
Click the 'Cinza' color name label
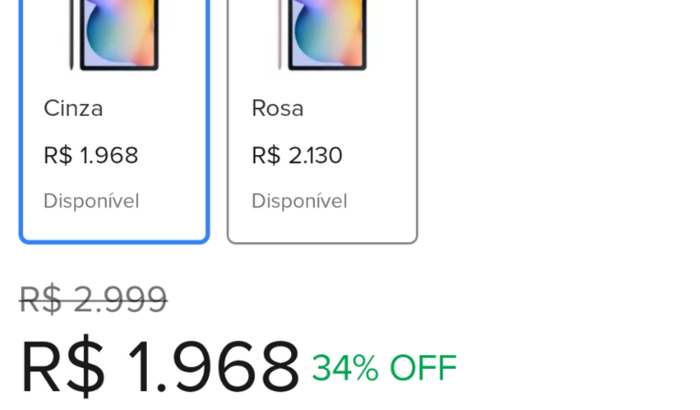click(x=73, y=108)
